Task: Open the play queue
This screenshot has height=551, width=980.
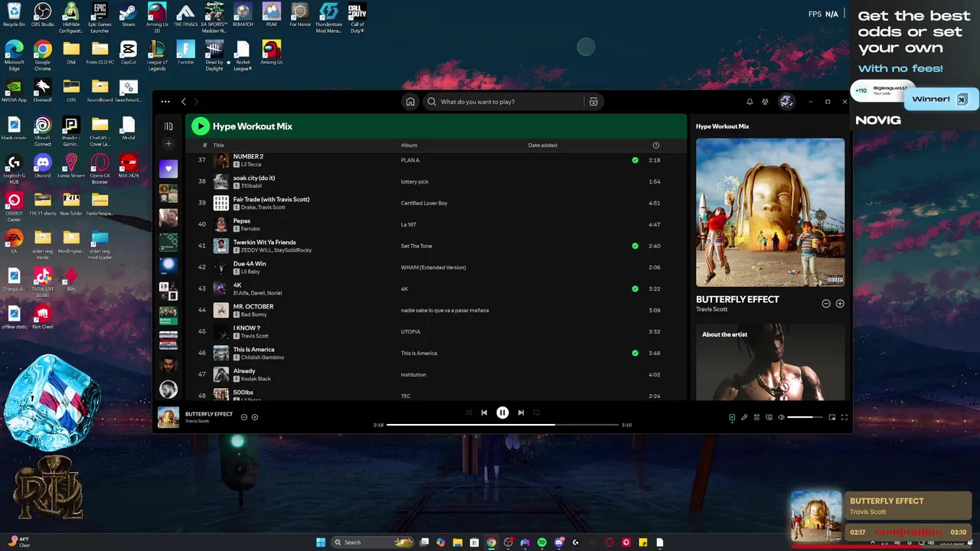Action: pos(756,417)
